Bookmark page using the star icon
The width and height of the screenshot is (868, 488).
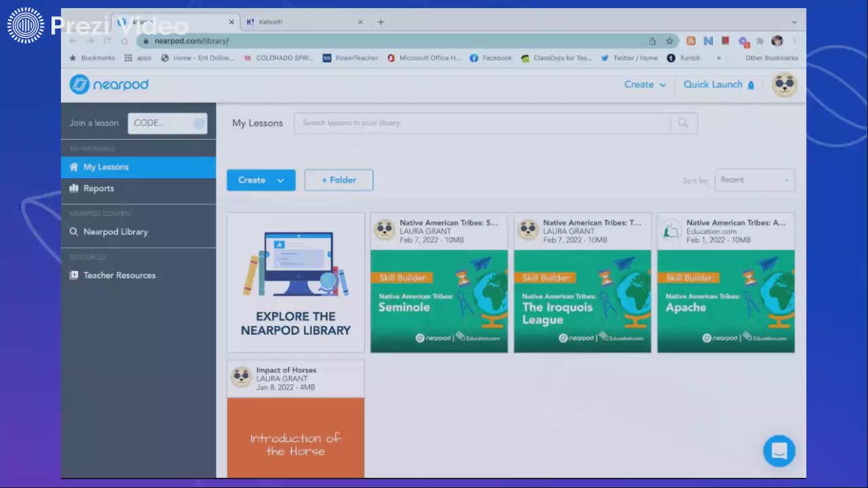pos(669,41)
